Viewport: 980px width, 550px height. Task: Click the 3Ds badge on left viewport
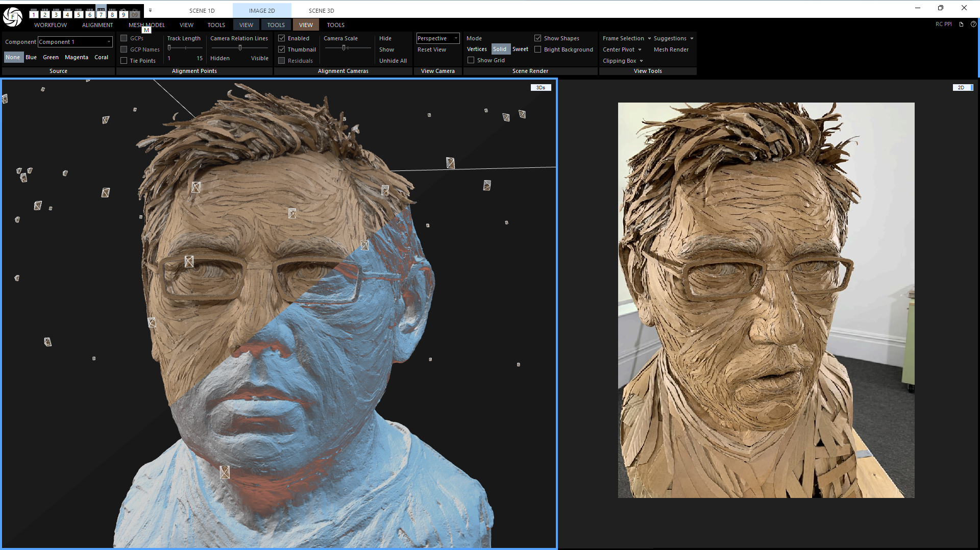tap(541, 87)
